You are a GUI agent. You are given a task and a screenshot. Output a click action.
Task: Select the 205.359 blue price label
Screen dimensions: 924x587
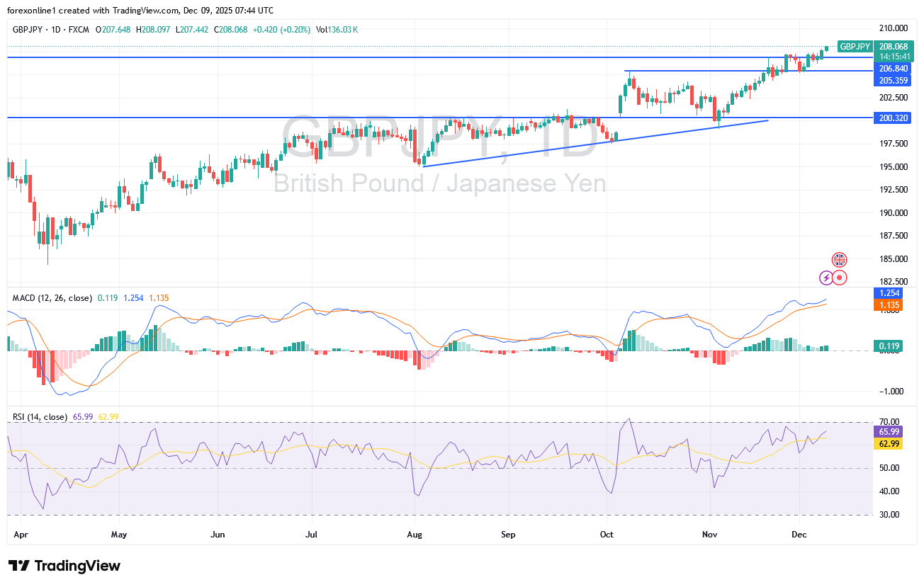(x=893, y=81)
